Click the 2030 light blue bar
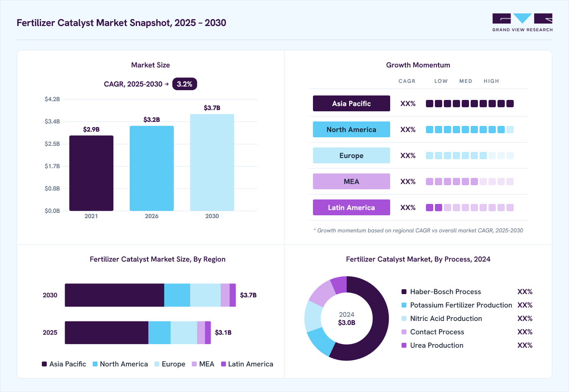 pos(212,162)
